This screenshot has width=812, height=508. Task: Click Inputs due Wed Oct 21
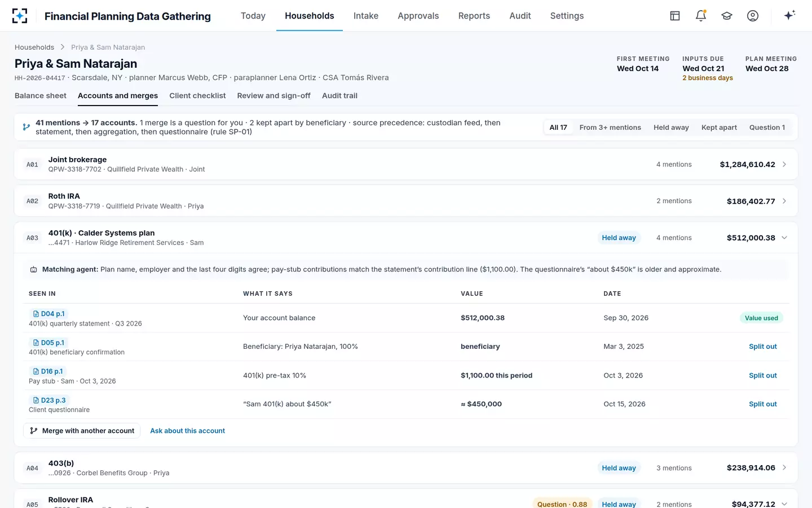(703, 68)
